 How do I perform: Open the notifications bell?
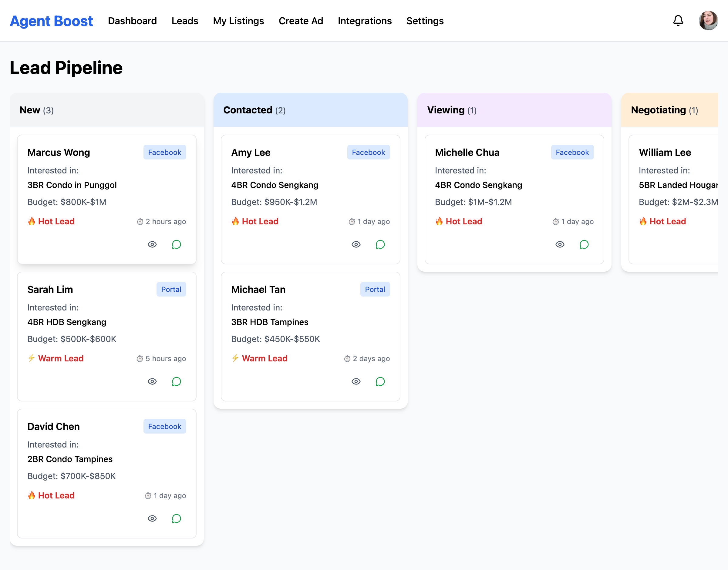point(678,21)
